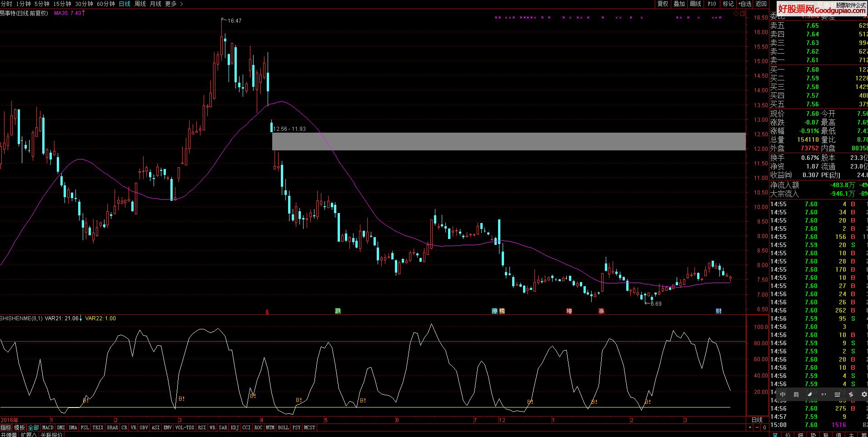Select the MACD indicator
The image size is (868, 437).
[48, 427]
